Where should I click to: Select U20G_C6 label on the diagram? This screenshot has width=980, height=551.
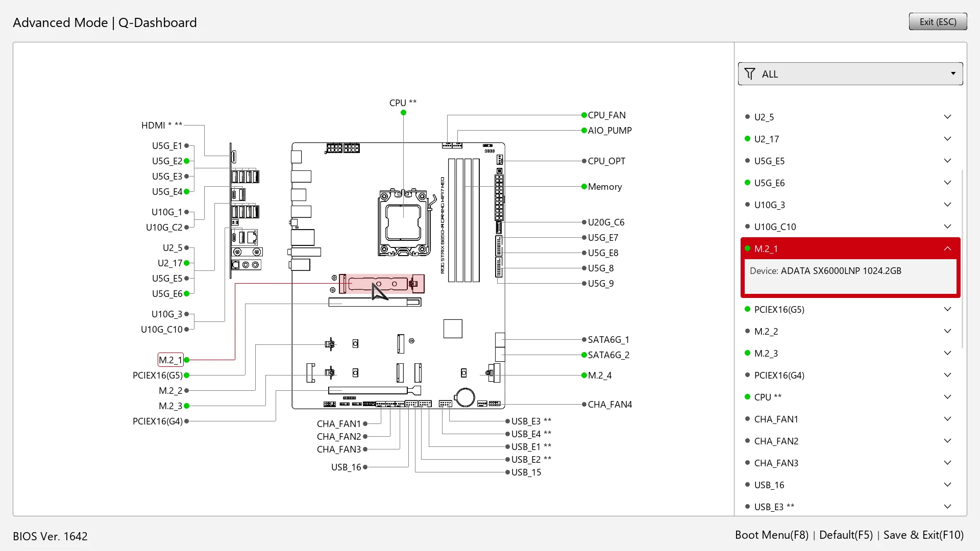tap(606, 222)
